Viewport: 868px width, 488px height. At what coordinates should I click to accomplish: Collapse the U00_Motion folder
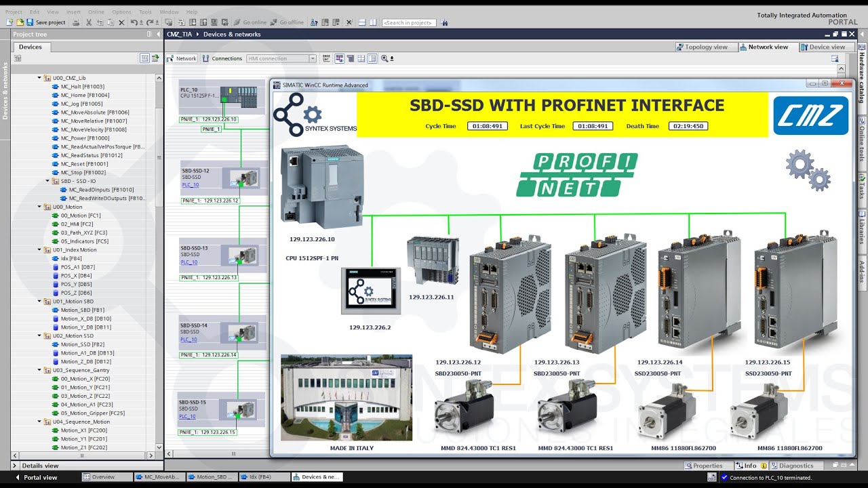coord(39,207)
